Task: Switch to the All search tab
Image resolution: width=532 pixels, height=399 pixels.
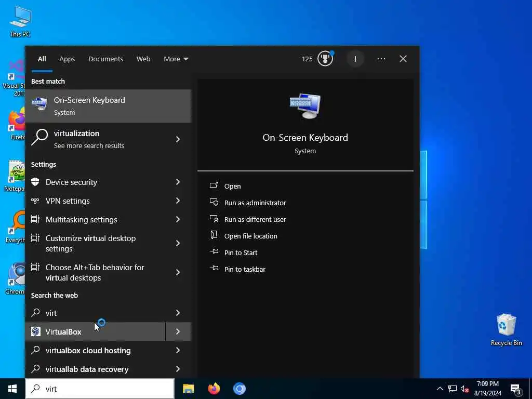Action: 42,59
